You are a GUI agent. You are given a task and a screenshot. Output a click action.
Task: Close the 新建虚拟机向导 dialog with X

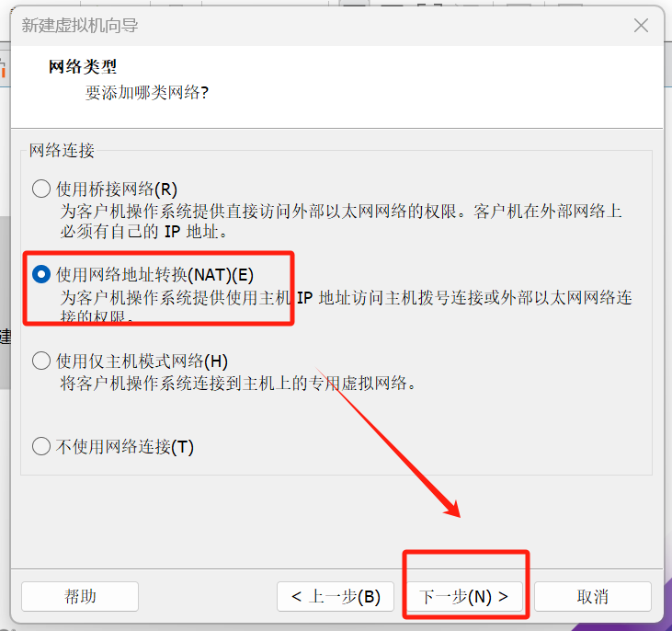click(x=641, y=26)
